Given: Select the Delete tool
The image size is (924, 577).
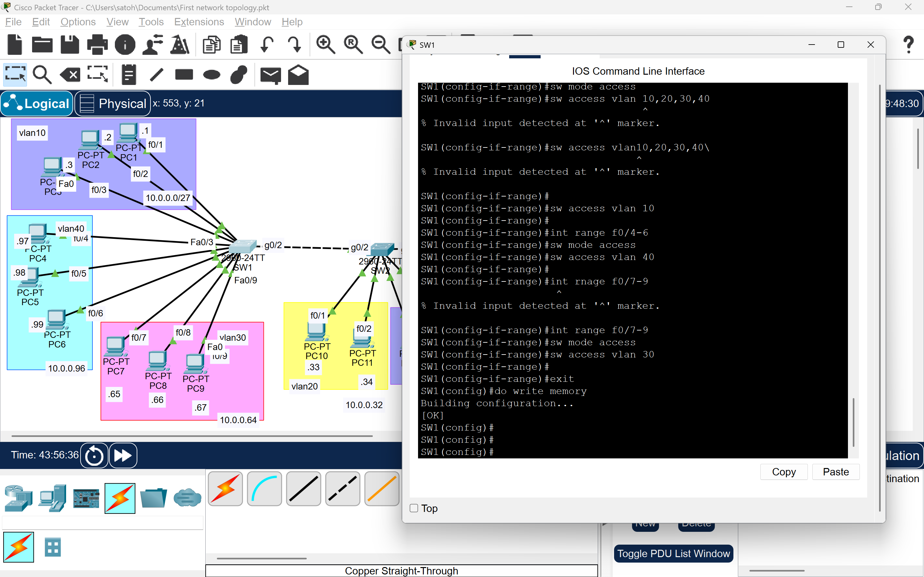Looking at the screenshot, I should point(70,74).
